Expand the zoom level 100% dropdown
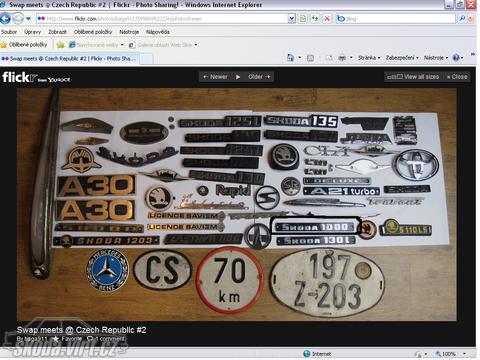The image size is (480, 360). [464, 354]
